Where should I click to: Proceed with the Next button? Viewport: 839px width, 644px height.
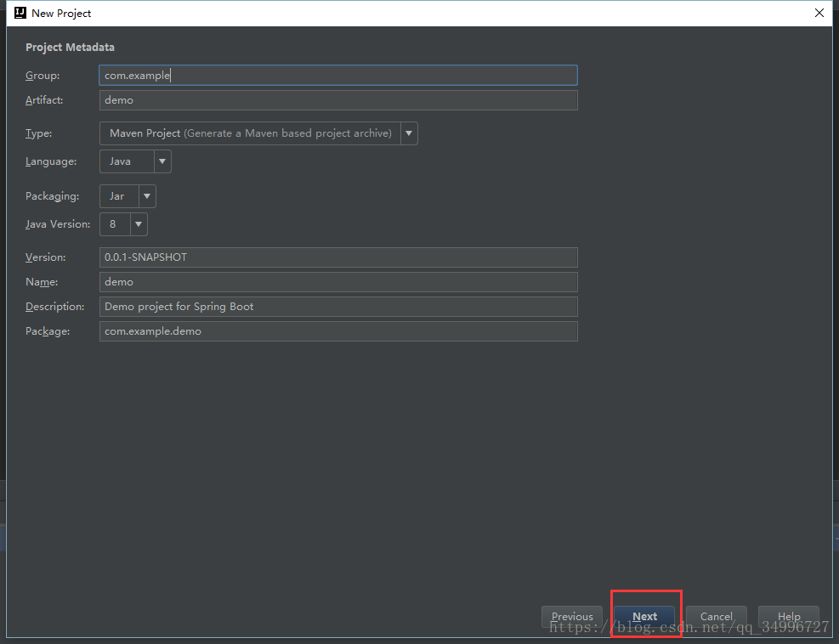click(644, 617)
